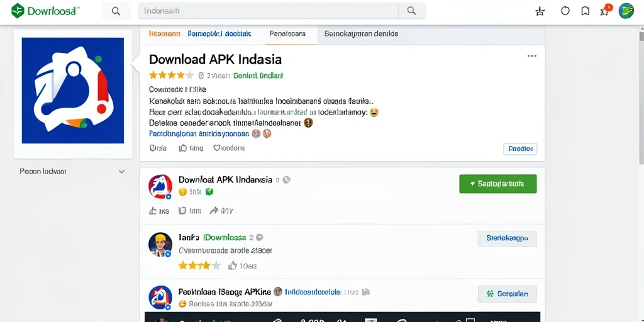Open the large blue app logo thumbnail
Image resolution: width=644 pixels, height=322 pixels.
click(73, 91)
